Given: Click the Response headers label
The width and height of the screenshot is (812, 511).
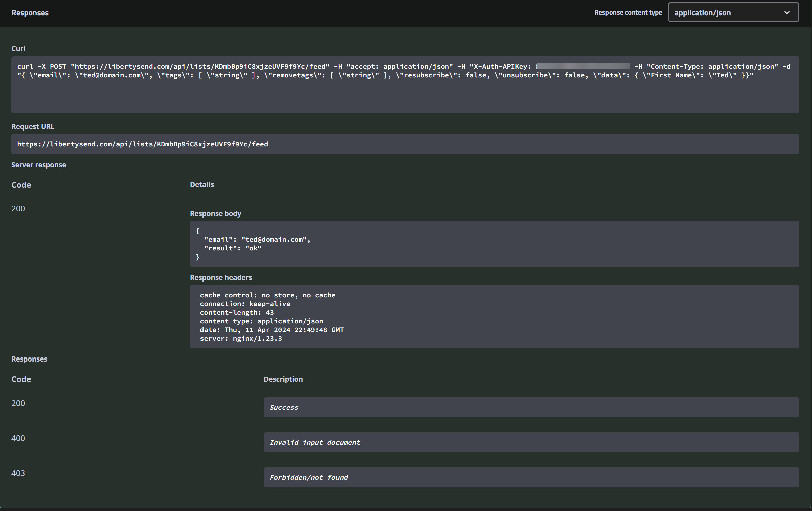Looking at the screenshot, I should 221,278.
